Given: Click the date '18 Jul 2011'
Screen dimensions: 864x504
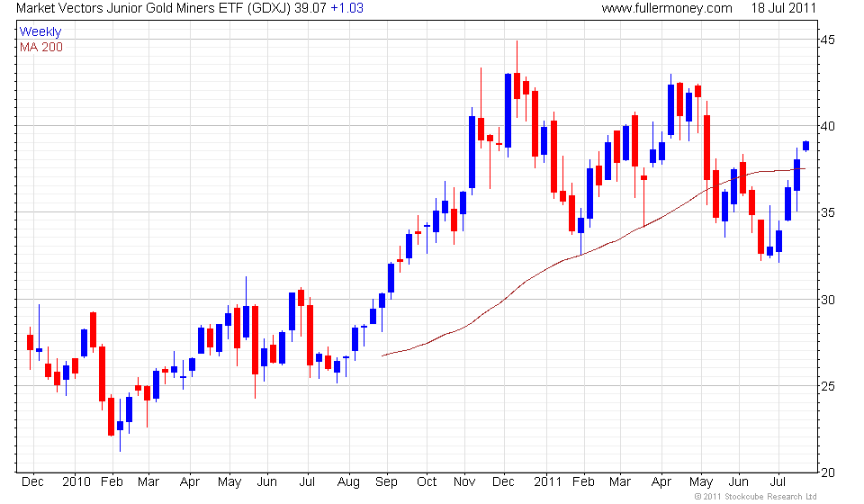Looking at the screenshot, I should tap(783, 8).
